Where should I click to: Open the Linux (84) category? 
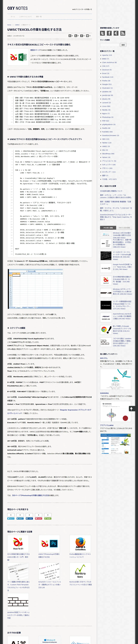point(106,106)
